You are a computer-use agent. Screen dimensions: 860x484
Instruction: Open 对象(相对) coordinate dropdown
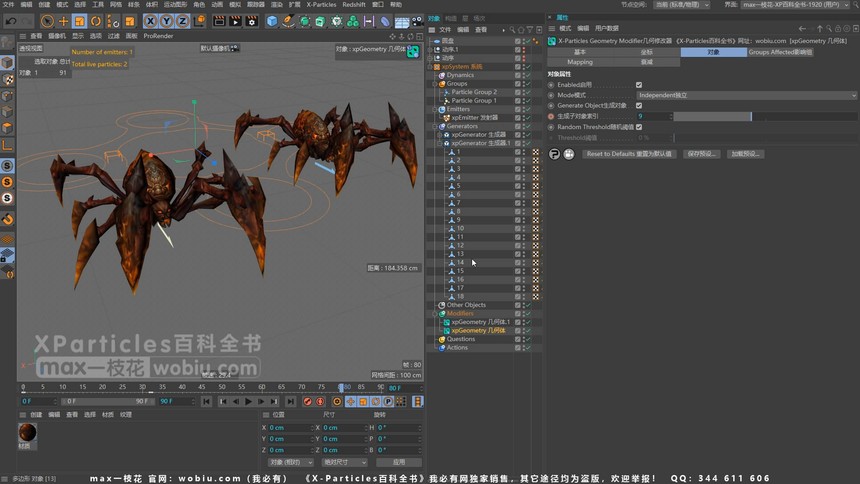291,462
